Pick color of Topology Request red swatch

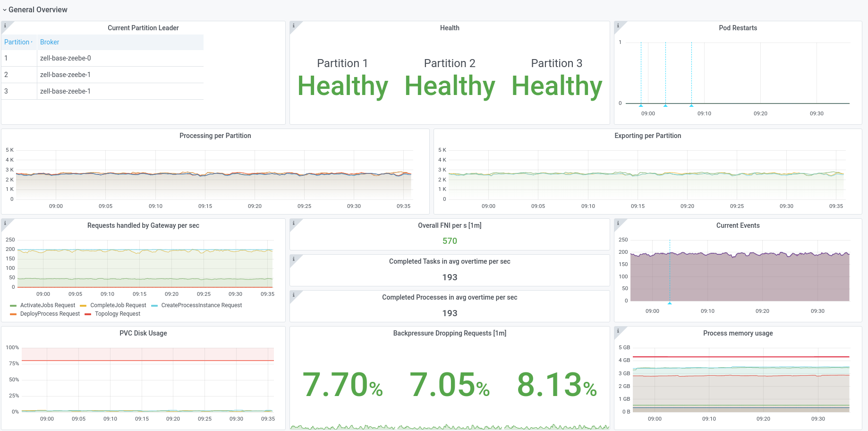point(88,314)
